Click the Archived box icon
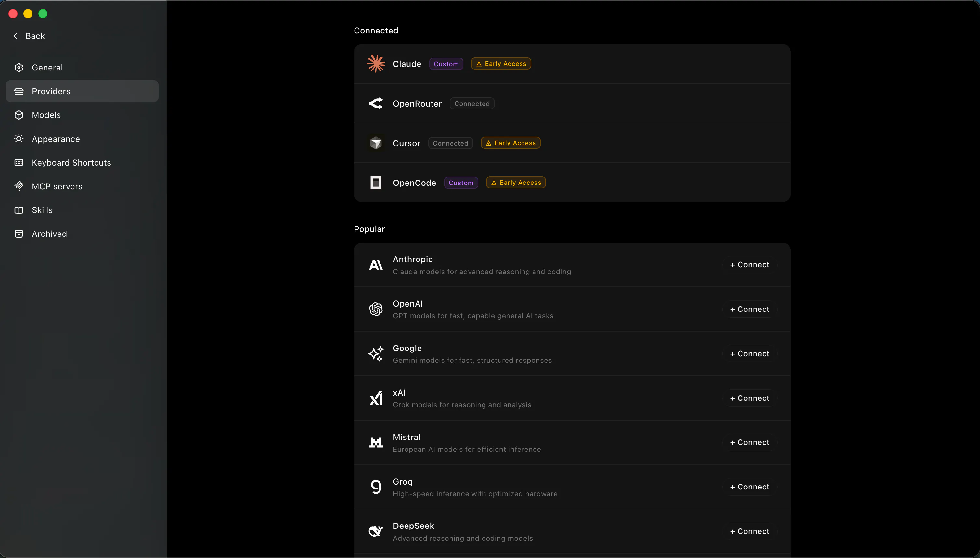 point(19,234)
